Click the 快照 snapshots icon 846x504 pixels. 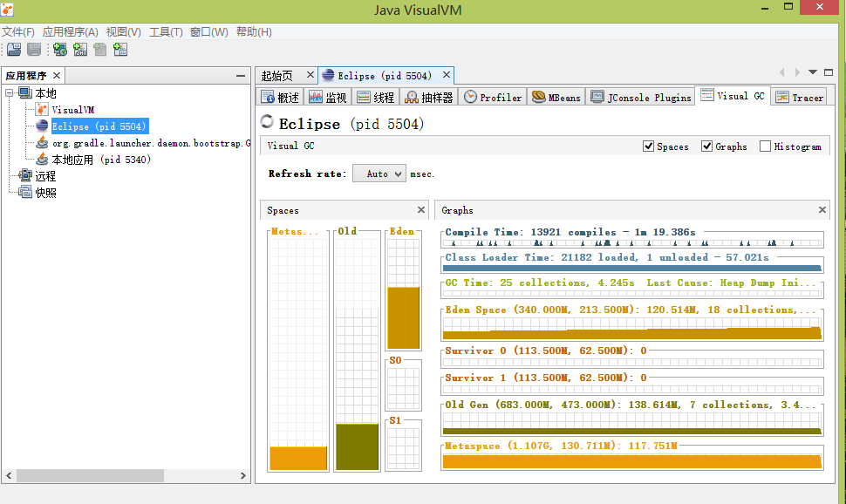coord(25,192)
